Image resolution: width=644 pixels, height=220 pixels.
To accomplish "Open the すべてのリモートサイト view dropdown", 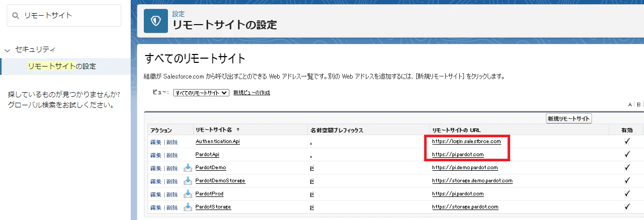I will point(202,93).
